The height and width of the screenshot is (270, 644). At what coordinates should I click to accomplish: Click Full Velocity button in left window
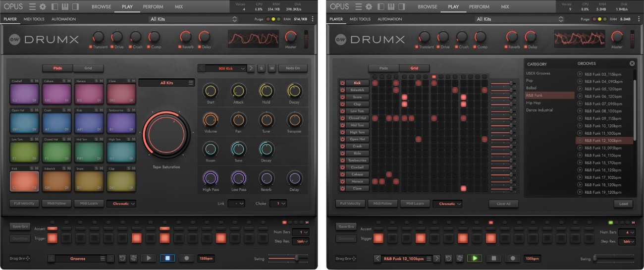24,204
